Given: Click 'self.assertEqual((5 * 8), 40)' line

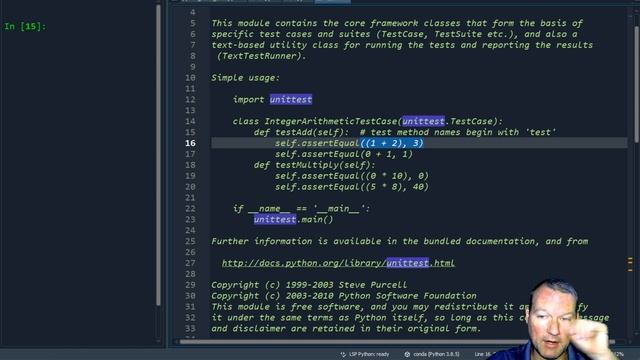Looking at the screenshot, I should pyautogui.click(x=352, y=187).
